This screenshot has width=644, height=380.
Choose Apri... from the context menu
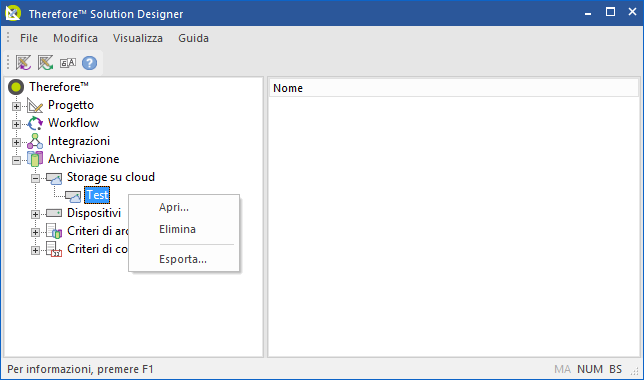tap(184, 207)
